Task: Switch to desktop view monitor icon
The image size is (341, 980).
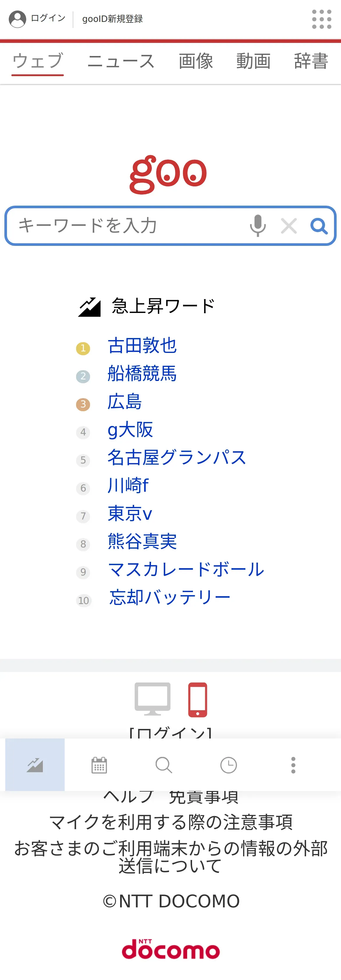Action: (152, 699)
